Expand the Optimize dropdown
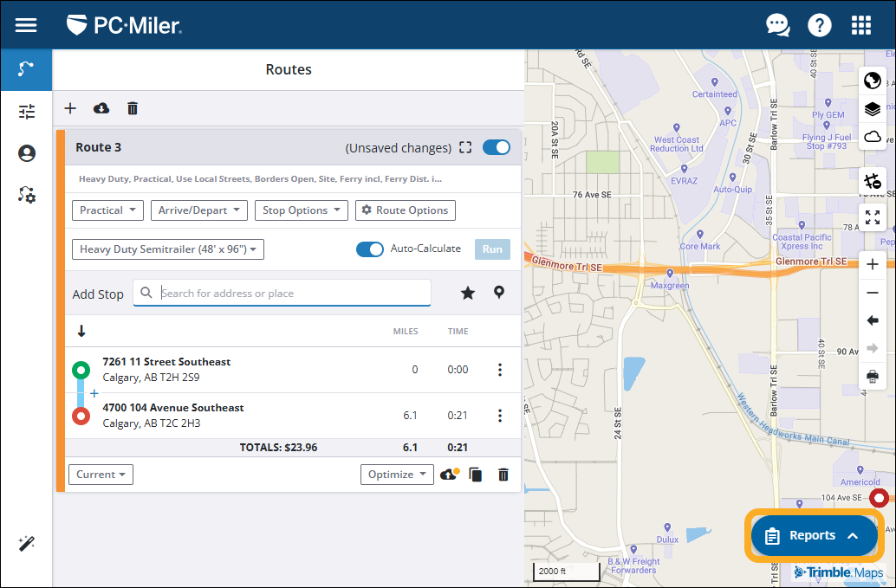This screenshot has height=588, width=896. coord(397,475)
